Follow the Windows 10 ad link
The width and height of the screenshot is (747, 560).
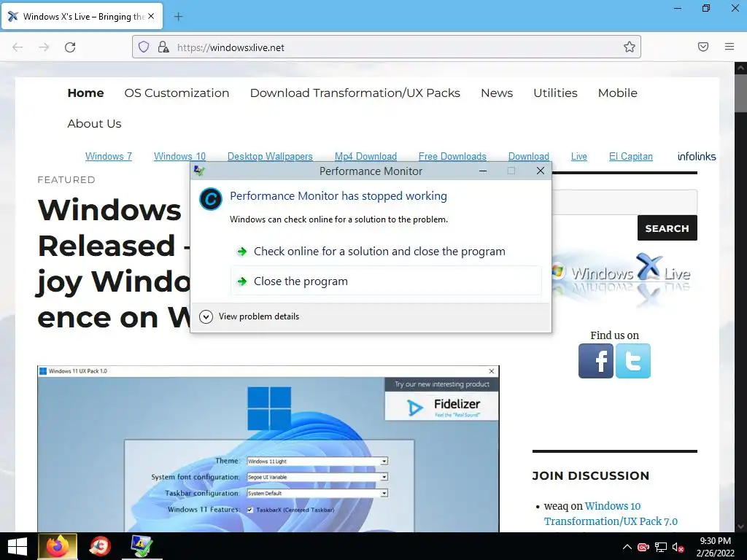pos(179,156)
